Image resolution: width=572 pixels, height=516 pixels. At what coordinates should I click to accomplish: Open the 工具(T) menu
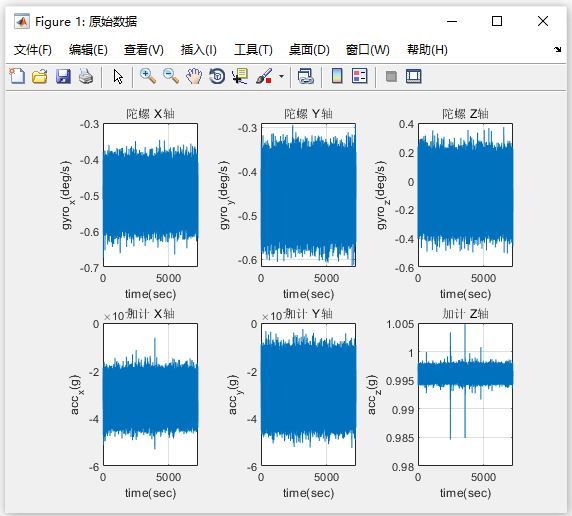[x=253, y=50]
